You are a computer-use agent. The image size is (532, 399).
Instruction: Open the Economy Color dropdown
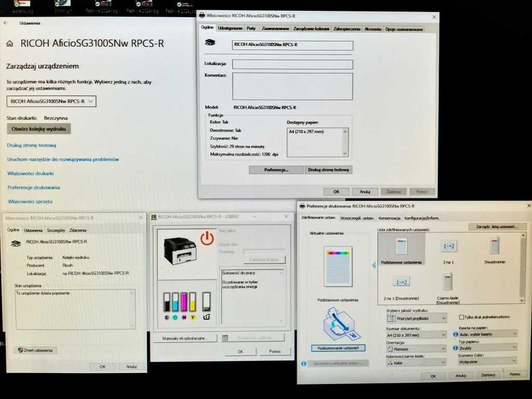pos(488,362)
